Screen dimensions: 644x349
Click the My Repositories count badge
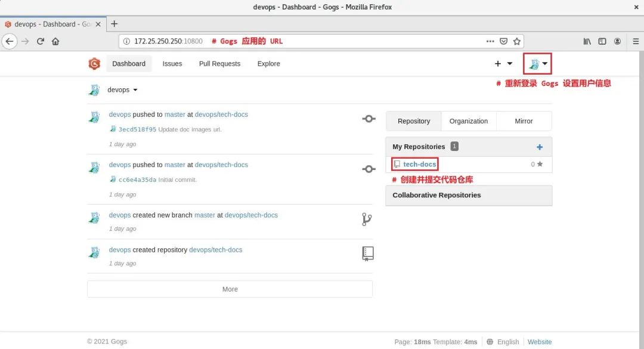click(x=454, y=146)
